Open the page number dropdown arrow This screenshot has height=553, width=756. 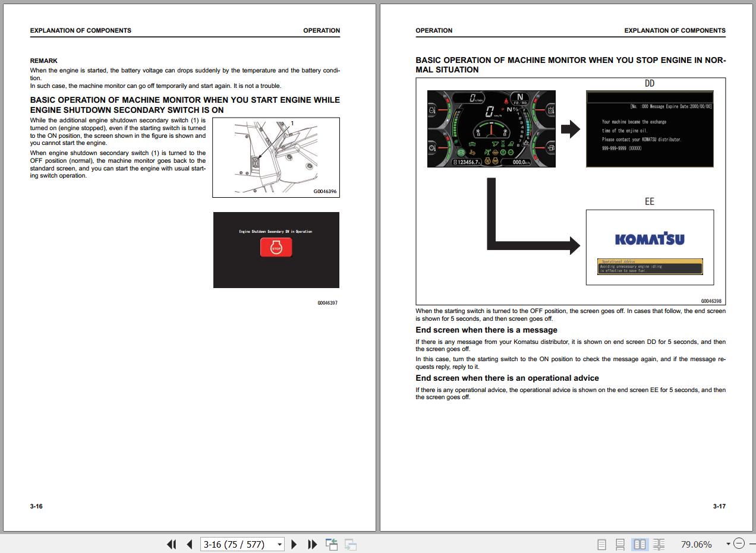pyautogui.click(x=279, y=544)
